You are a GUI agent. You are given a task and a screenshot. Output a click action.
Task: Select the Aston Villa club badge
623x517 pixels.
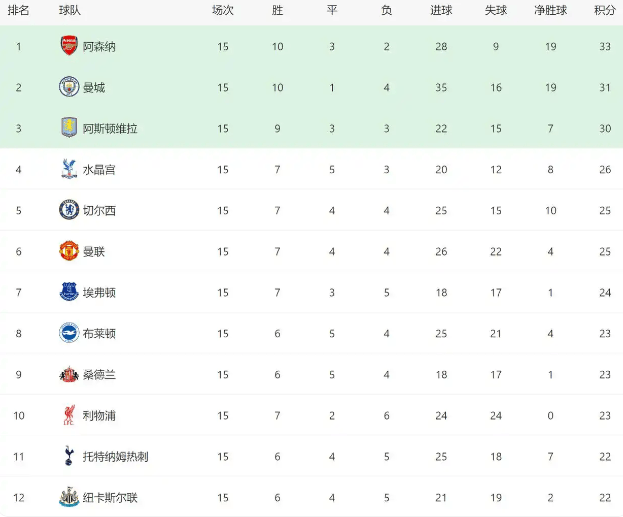click(68, 128)
